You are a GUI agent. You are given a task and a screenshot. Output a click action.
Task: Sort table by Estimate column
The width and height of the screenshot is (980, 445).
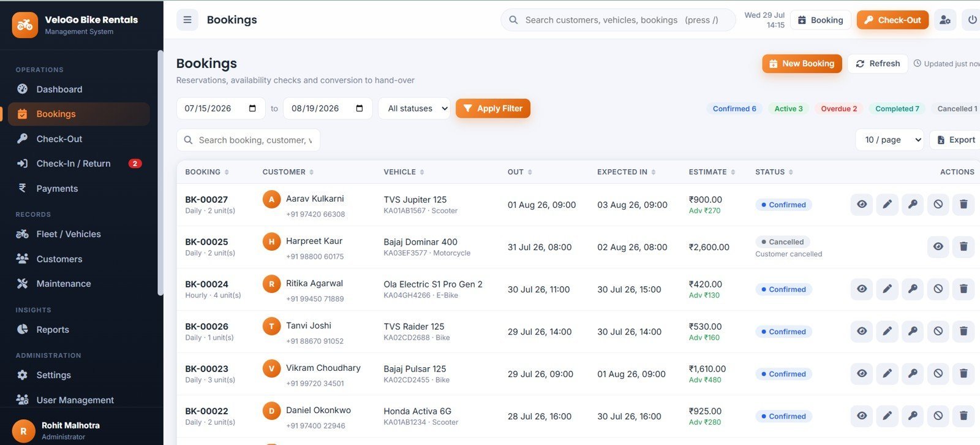coord(712,172)
